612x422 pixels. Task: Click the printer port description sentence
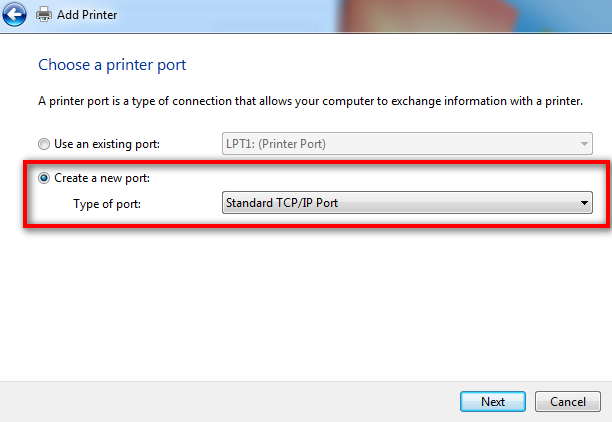[x=310, y=101]
